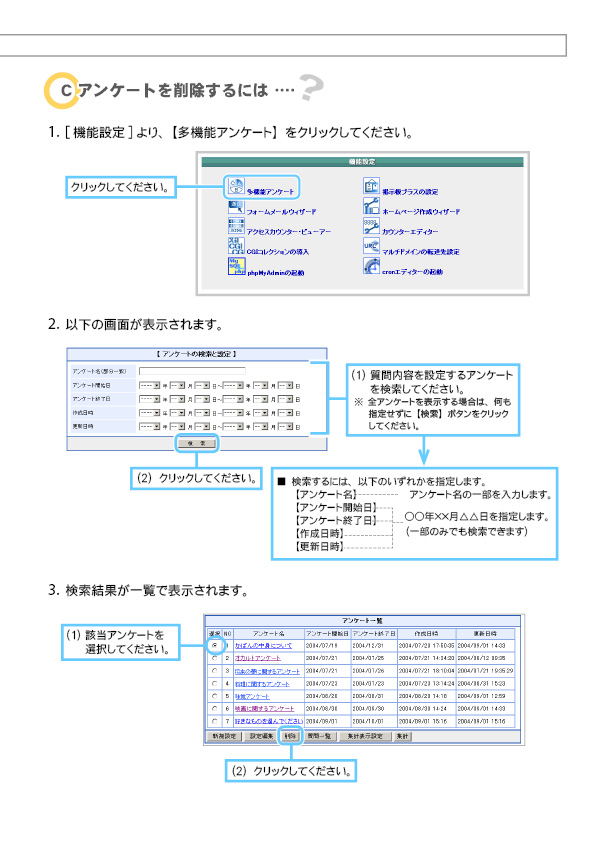Open the first year dropdown for 作成日時
The image size is (595, 842).
coord(149,413)
